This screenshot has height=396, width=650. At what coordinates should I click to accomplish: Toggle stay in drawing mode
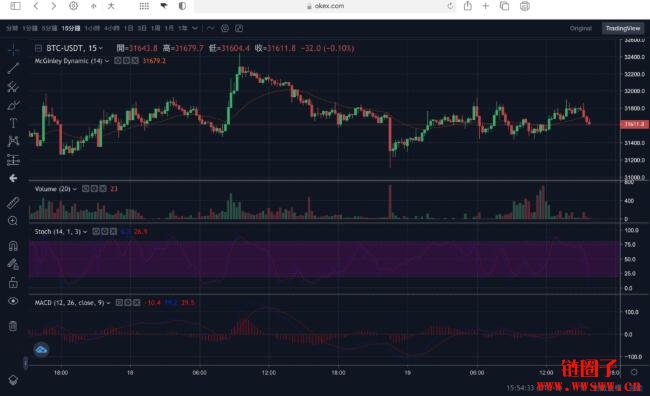click(13, 264)
